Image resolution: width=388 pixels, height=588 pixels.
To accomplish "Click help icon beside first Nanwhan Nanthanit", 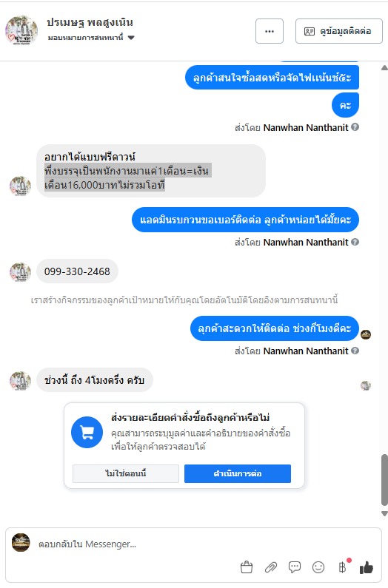I will [x=355, y=127].
